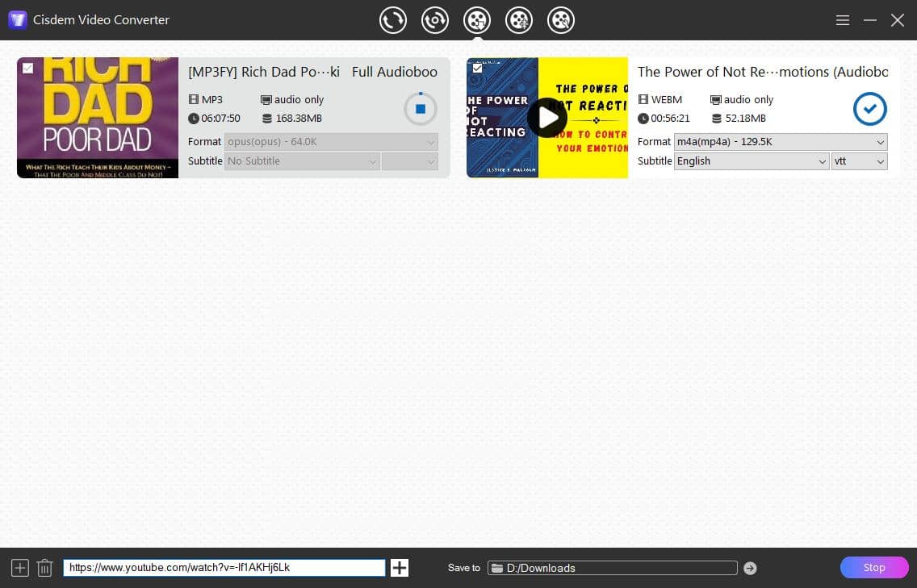
Task: Open the hamburger menu
Action: [843, 20]
